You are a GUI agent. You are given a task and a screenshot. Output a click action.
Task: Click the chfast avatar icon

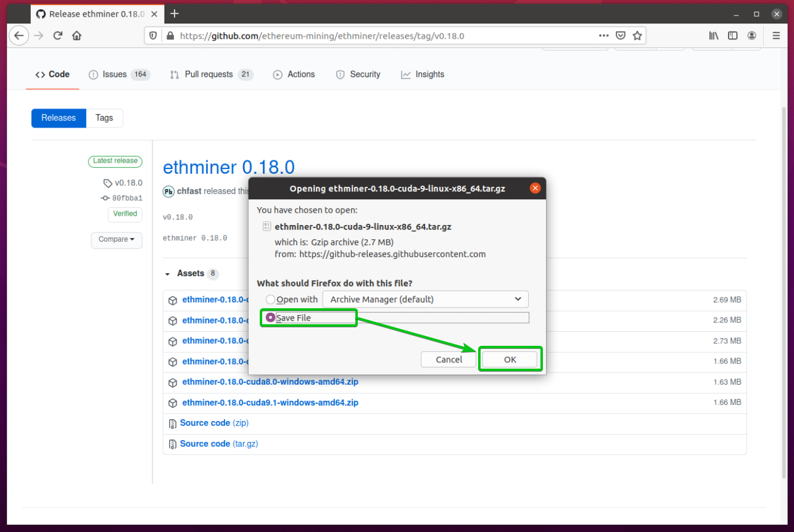click(x=168, y=191)
